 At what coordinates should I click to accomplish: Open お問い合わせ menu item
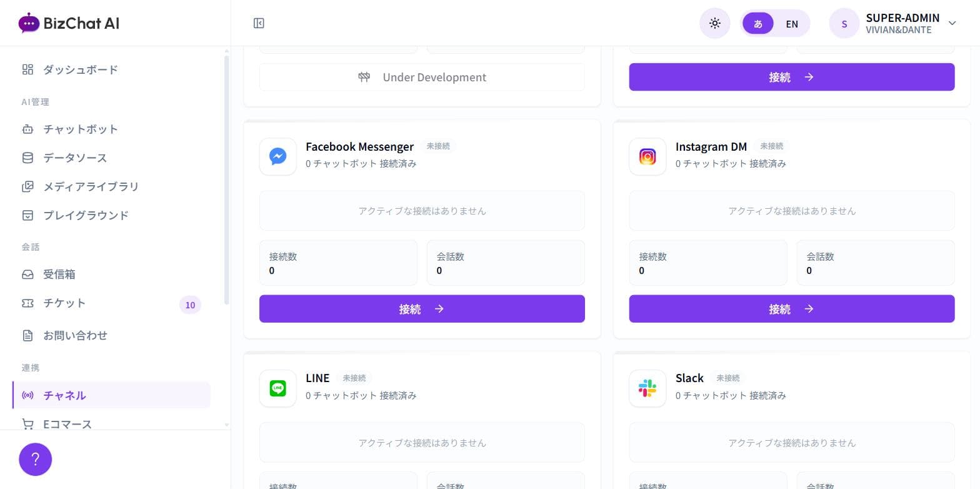(111, 335)
